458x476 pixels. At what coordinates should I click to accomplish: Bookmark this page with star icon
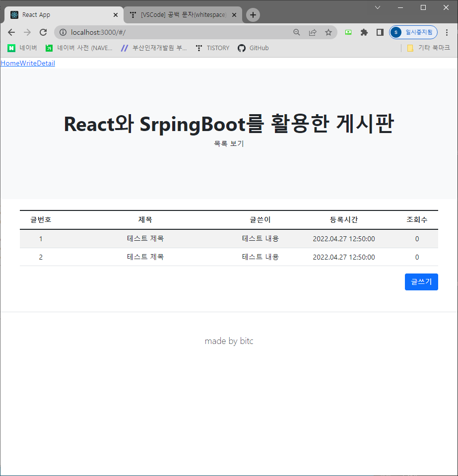point(328,32)
